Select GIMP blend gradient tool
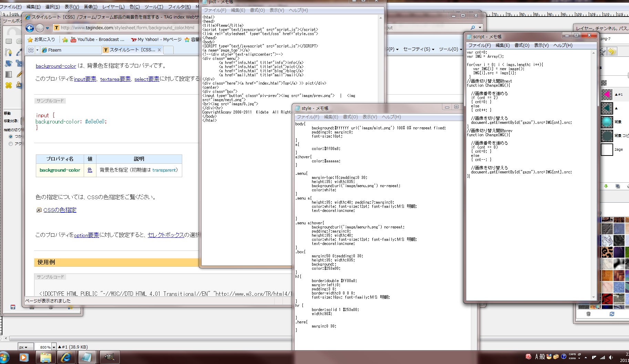629x364 pixels. coord(9,74)
